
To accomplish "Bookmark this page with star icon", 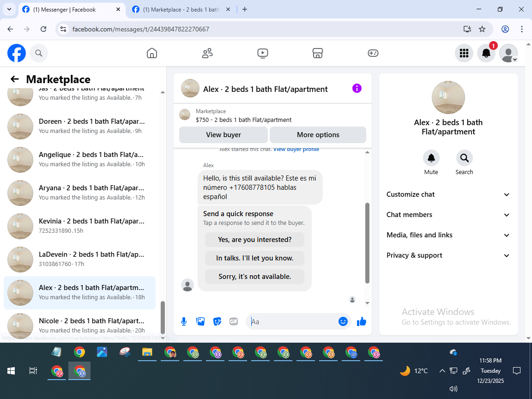I will click(482, 29).
